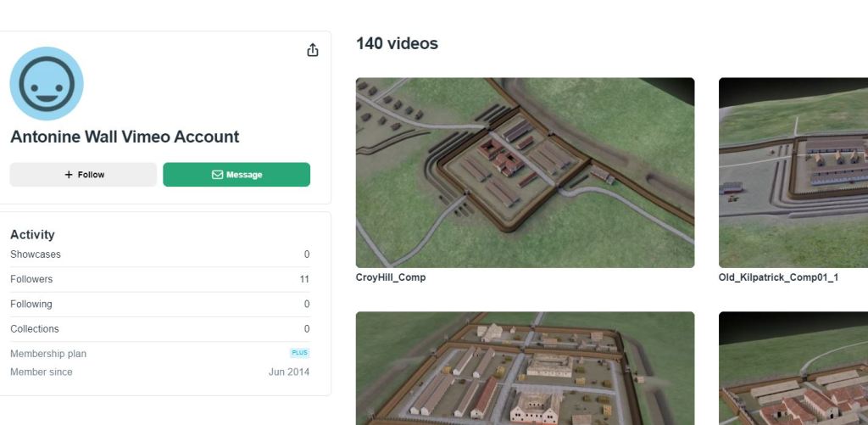Image resolution: width=868 pixels, height=425 pixels.
Task: Open the Followers activity row
Action: (160, 279)
